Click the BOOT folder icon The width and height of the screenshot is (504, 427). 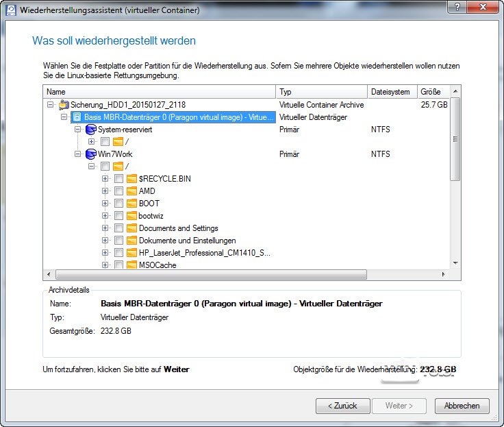click(131, 204)
